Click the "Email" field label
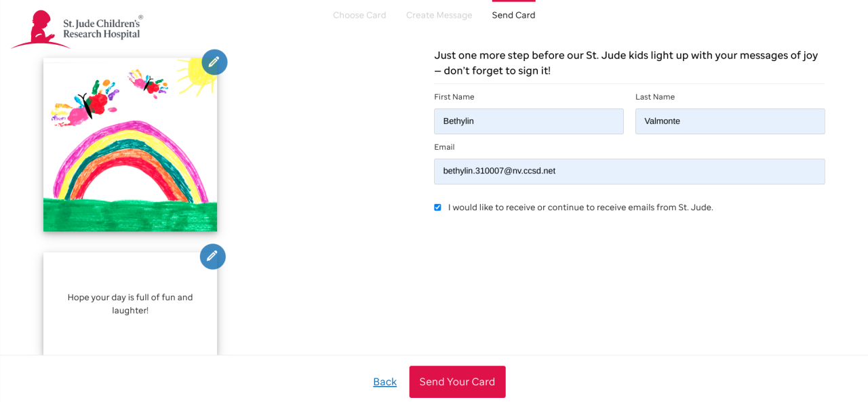868x402 pixels. (x=444, y=147)
